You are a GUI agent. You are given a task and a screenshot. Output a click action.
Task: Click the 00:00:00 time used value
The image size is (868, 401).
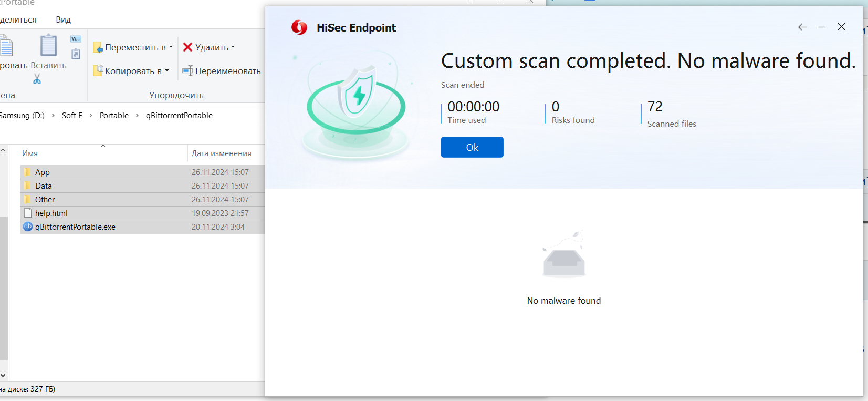pyautogui.click(x=474, y=107)
